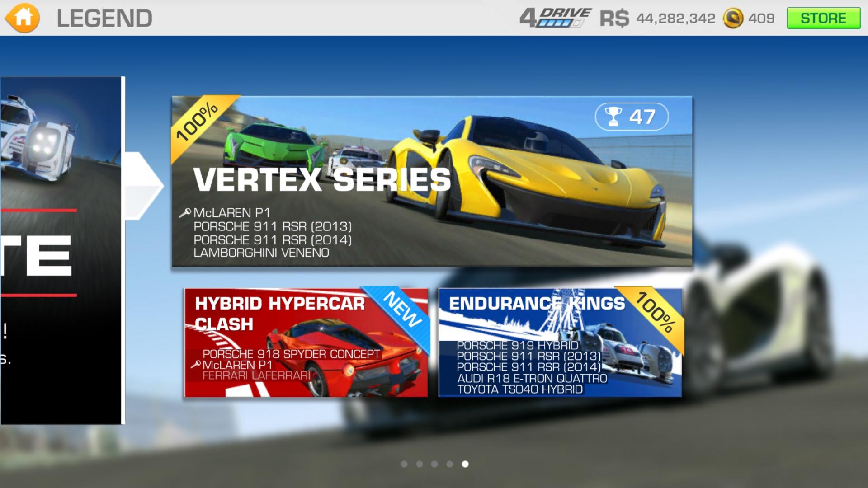Tap McLAREN P1 in Hybrid Hypercar Clash
Viewport: 868px width, 488px height.
(x=238, y=365)
